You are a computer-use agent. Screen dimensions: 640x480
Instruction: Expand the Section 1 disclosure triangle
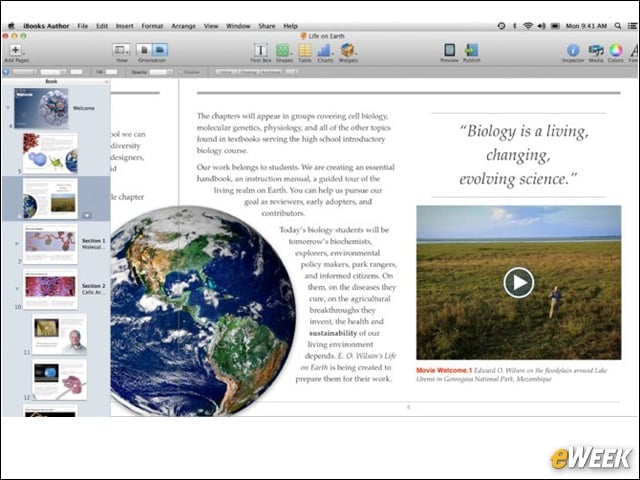17,244
